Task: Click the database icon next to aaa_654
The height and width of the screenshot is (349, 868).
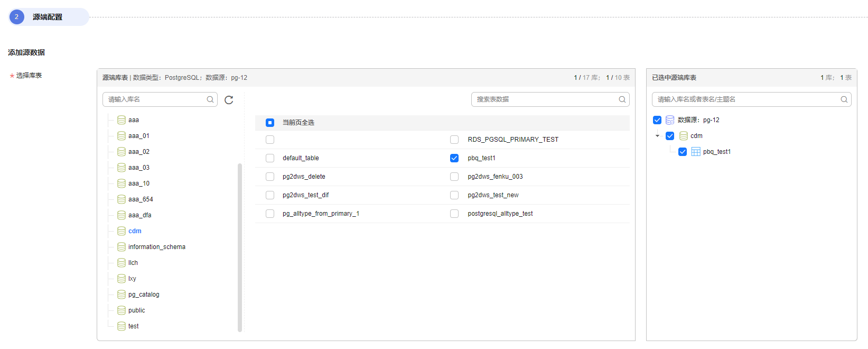Action: (122, 199)
